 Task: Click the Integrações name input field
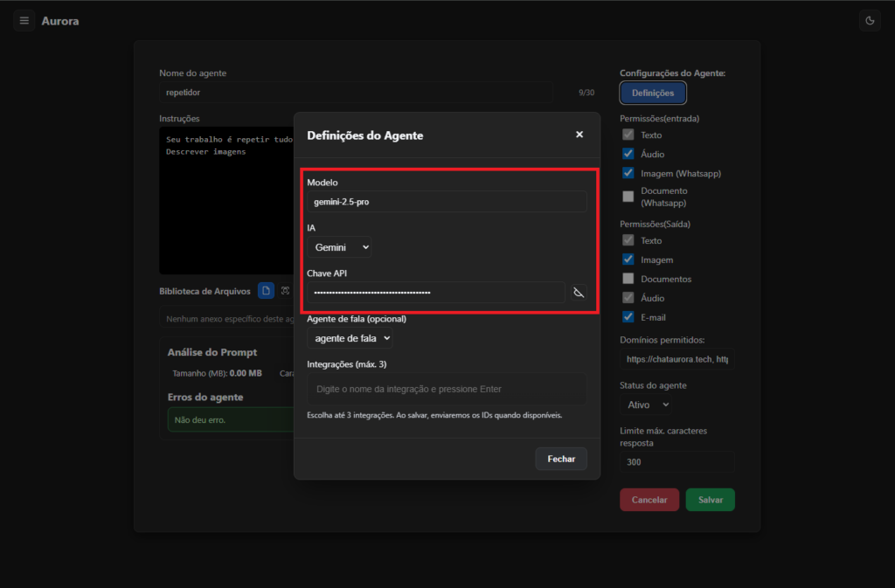click(446, 389)
